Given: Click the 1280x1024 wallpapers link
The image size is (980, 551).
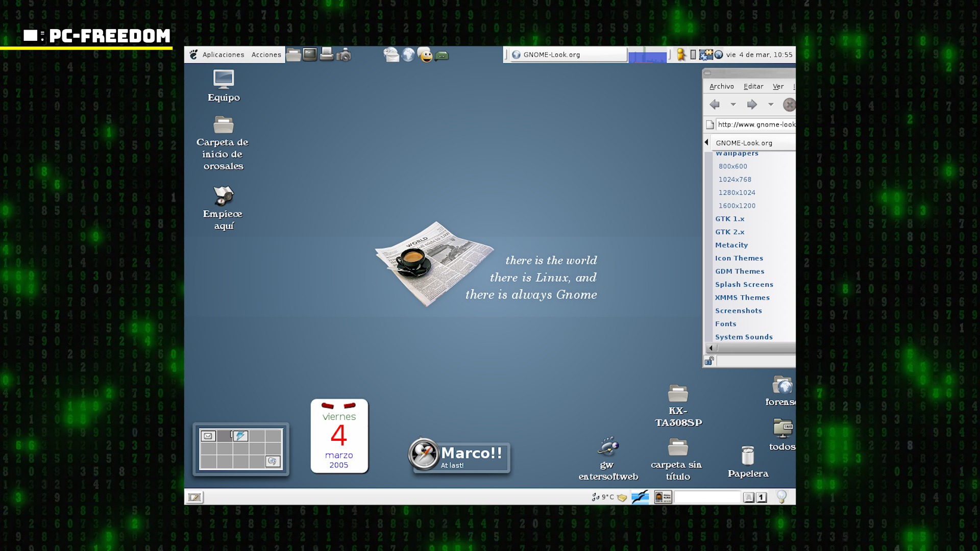Looking at the screenshot, I should pyautogui.click(x=737, y=192).
